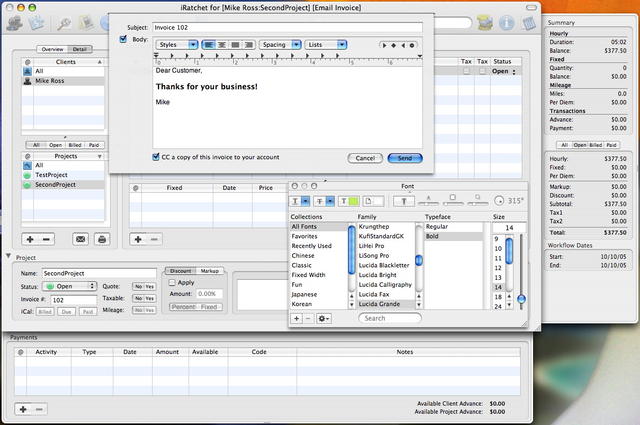Uncheck CC a copy of this invoice

pyautogui.click(x=156, y=157)
